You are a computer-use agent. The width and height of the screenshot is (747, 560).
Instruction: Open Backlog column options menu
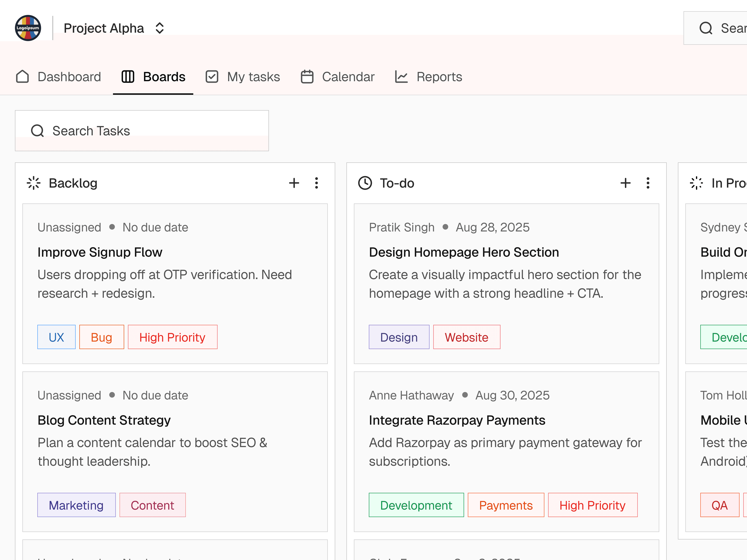point(316,183)
